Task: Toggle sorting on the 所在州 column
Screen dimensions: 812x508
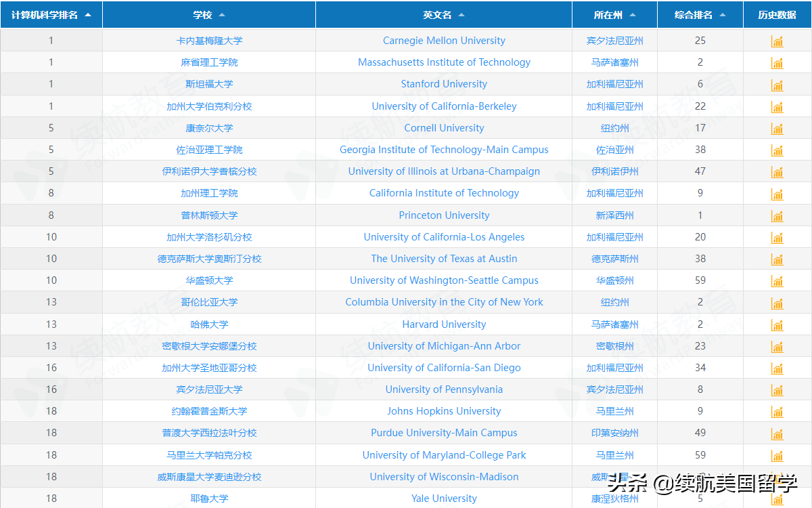Action: click(633, 14)
